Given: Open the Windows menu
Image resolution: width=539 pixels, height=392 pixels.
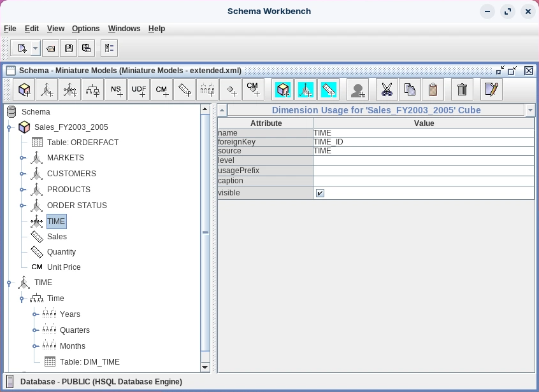Looking at the screenshot, I should [124, 29].
